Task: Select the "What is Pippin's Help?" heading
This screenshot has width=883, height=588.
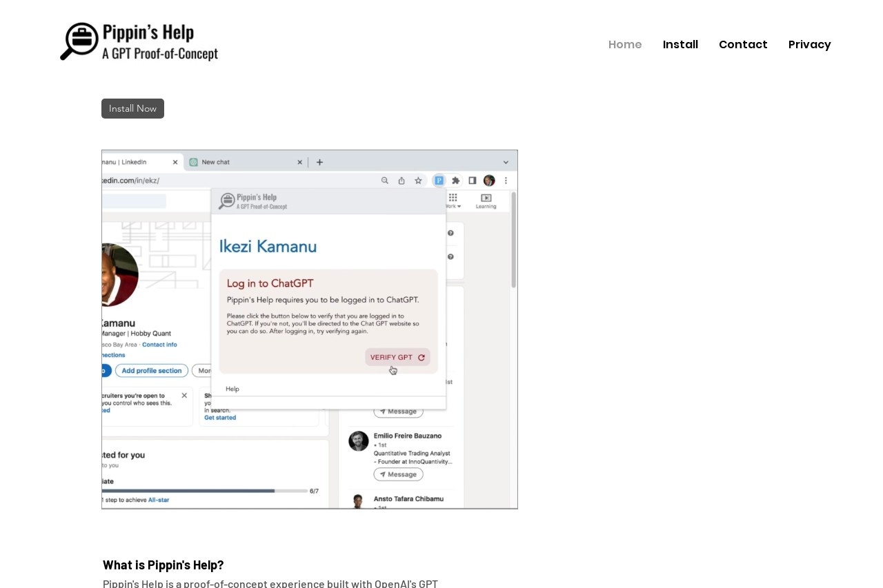Action: (x=163, y=565)
